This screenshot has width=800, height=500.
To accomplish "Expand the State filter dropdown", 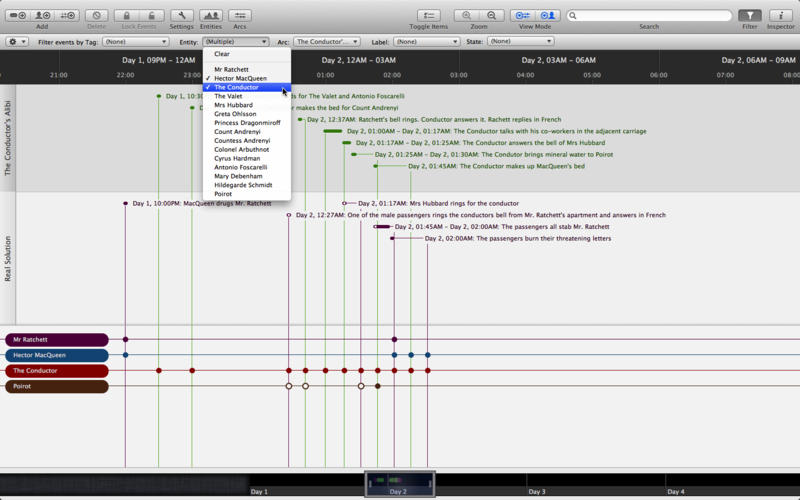I will click(520, 42).
